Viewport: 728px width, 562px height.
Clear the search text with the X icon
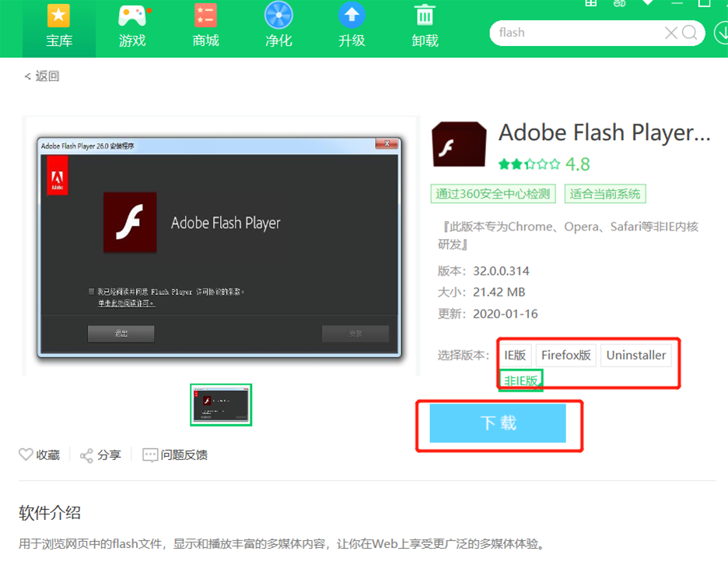coord(671,33)
